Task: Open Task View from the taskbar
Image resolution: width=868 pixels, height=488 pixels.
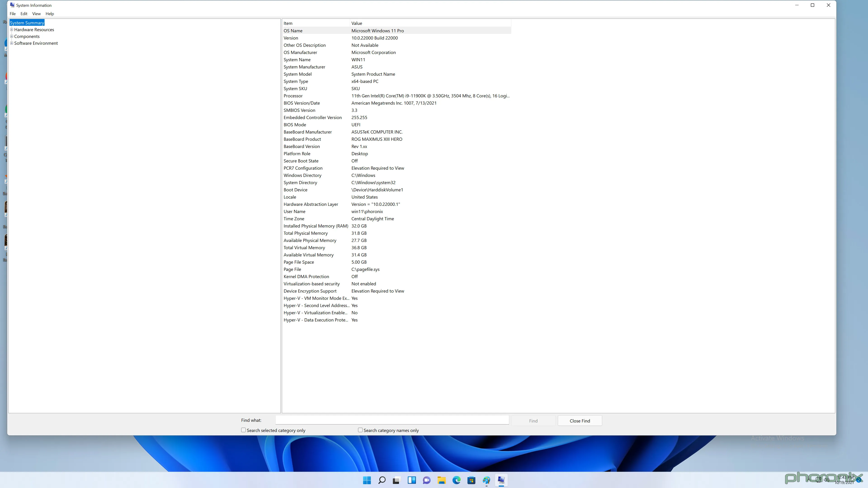Action: coord(396,480)
